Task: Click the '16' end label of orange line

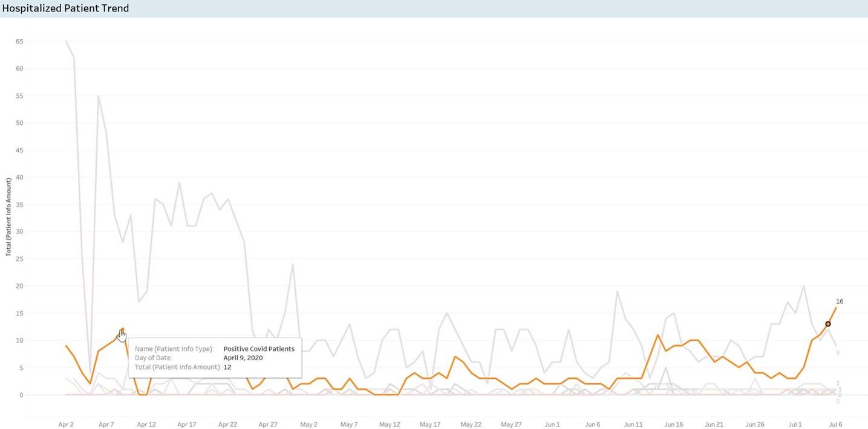Action: coord(840,301)
